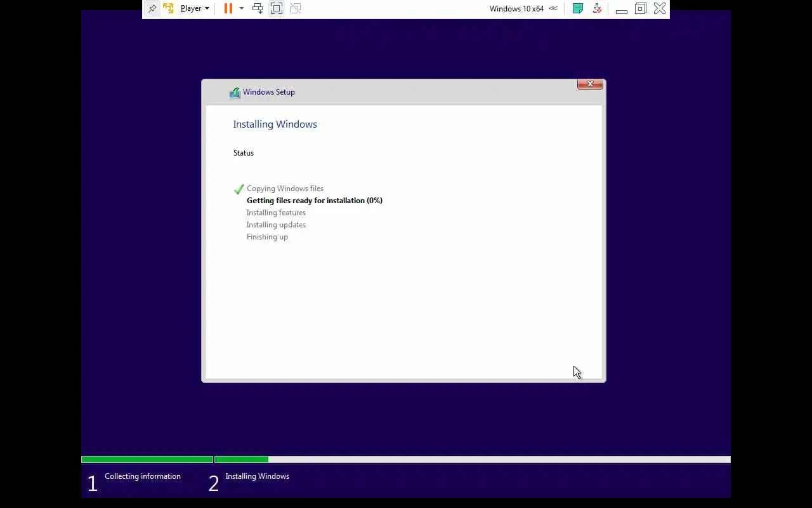The height and width of the screenshot is (508, 812).
Task: Close the VMware Player window
Action: click(660, 8)
